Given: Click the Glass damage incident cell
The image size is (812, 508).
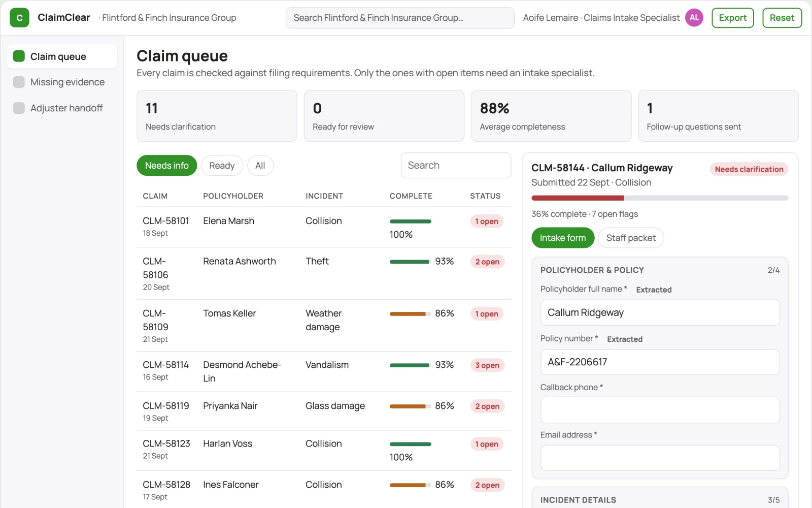Looking at the screenshot, I should pos(335,406).
